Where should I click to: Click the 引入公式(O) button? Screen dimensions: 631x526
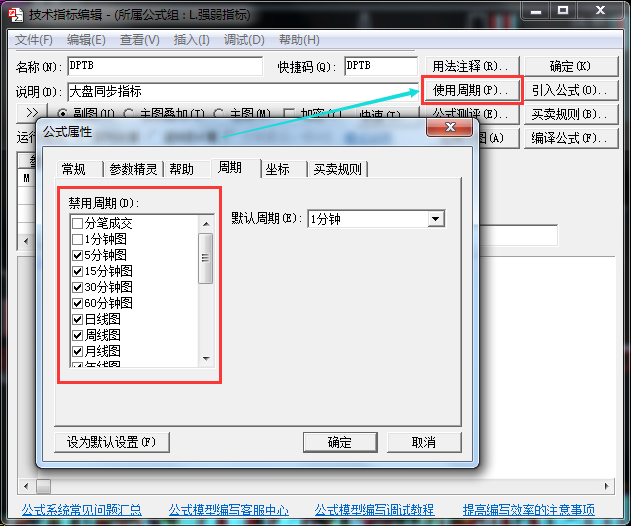tap(570, 90)
